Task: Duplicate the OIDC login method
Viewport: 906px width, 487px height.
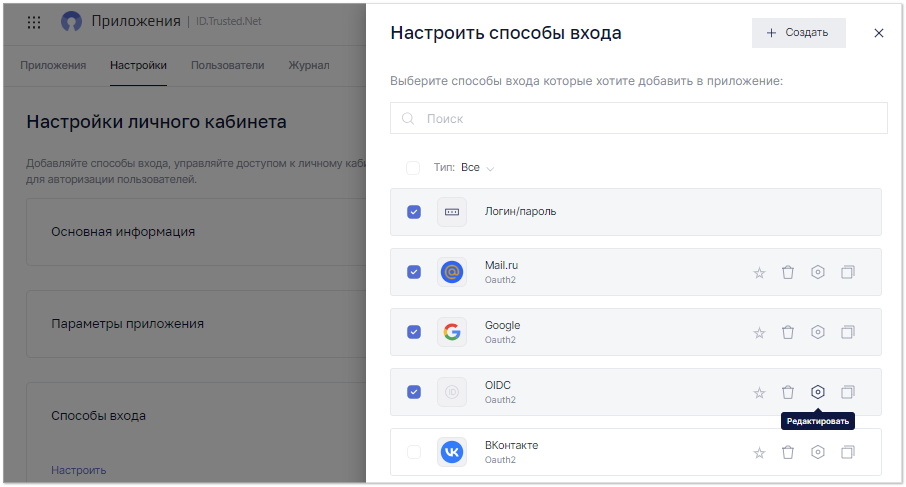Action: 848,392
